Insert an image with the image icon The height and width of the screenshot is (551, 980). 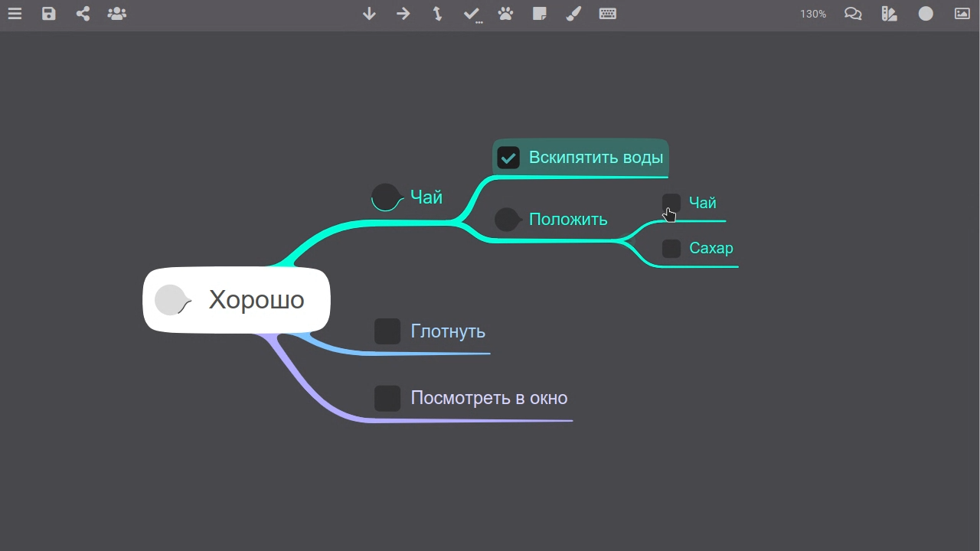click(x=962, y=13)
